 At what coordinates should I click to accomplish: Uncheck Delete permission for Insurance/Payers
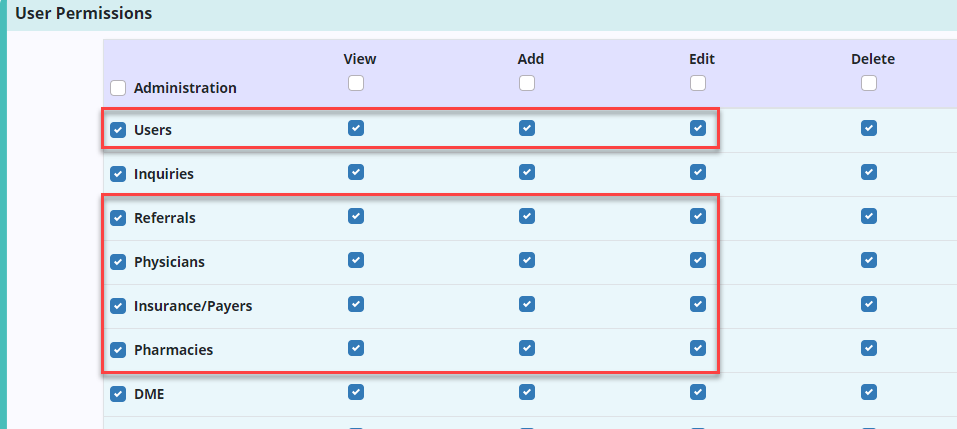pos(869,304)
